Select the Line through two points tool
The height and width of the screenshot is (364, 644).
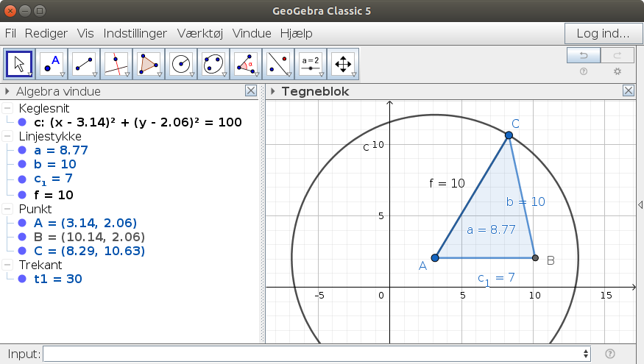tap(84, 64)
